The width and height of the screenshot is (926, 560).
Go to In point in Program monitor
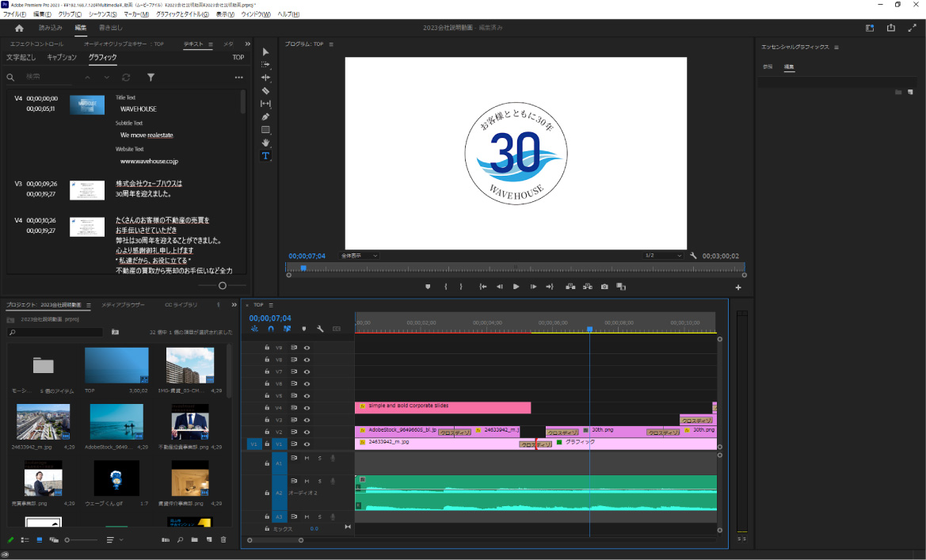[482, 287]
